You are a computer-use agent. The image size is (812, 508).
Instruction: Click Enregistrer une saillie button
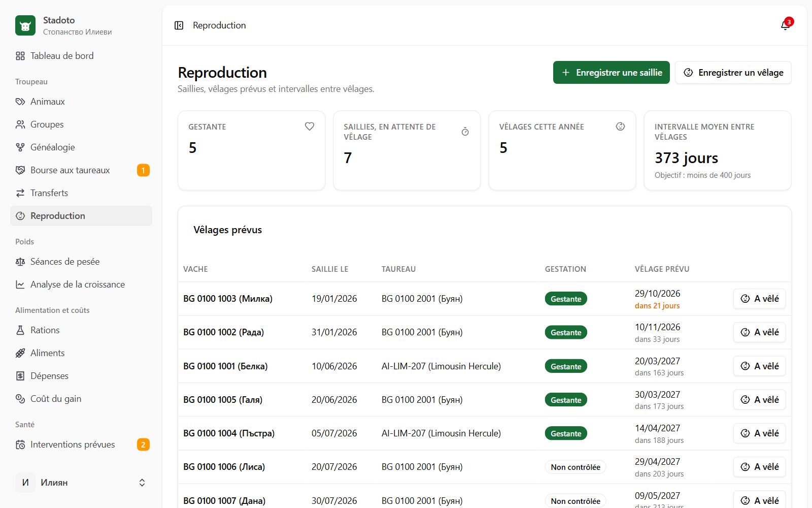click(x=612, y=73)
